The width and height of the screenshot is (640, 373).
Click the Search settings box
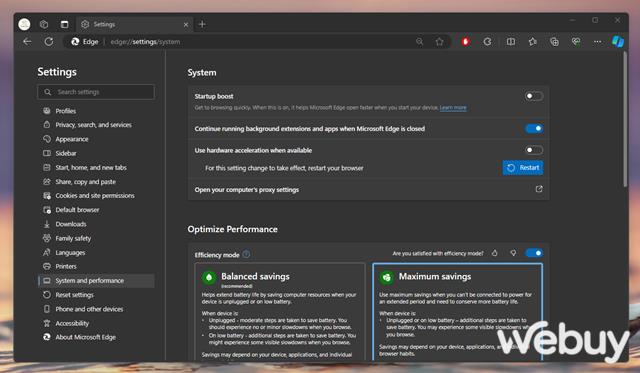click(96, 92)
